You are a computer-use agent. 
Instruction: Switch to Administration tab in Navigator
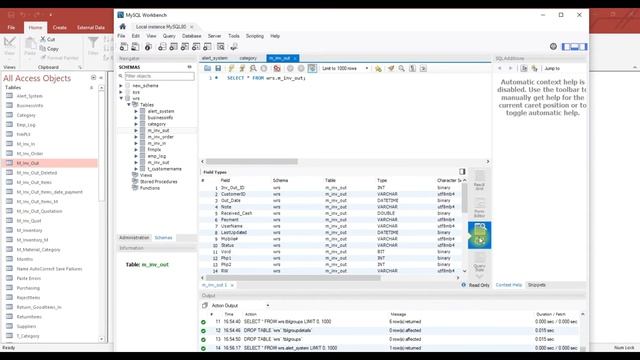coord(134,238)
